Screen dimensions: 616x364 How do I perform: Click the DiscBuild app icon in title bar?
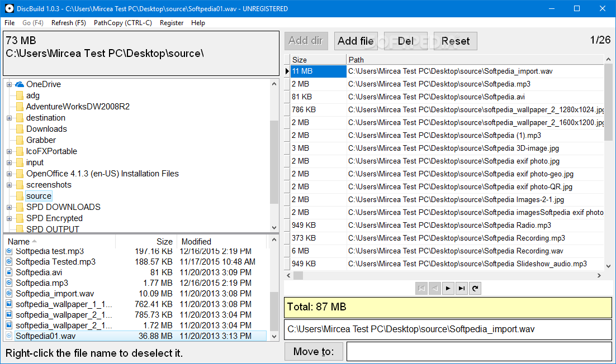tap(9, 8)
